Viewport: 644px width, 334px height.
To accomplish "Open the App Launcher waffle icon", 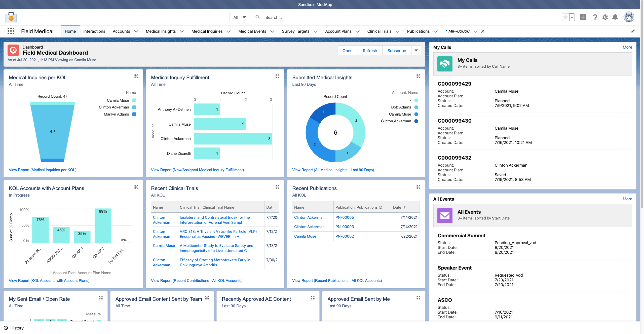I will pos(11,31).
